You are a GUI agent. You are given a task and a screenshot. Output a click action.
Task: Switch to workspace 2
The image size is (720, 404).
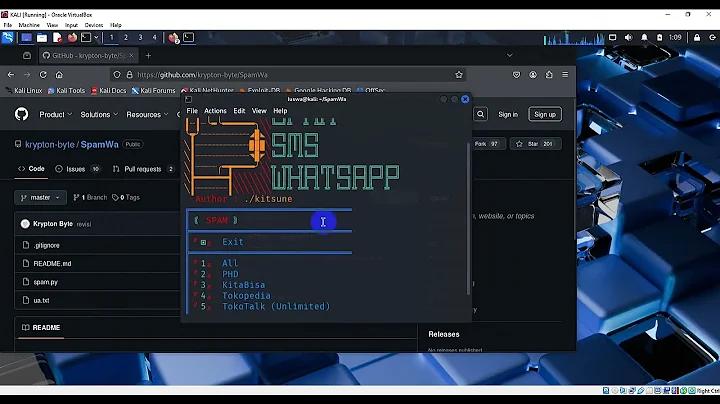tap(126, 38)
